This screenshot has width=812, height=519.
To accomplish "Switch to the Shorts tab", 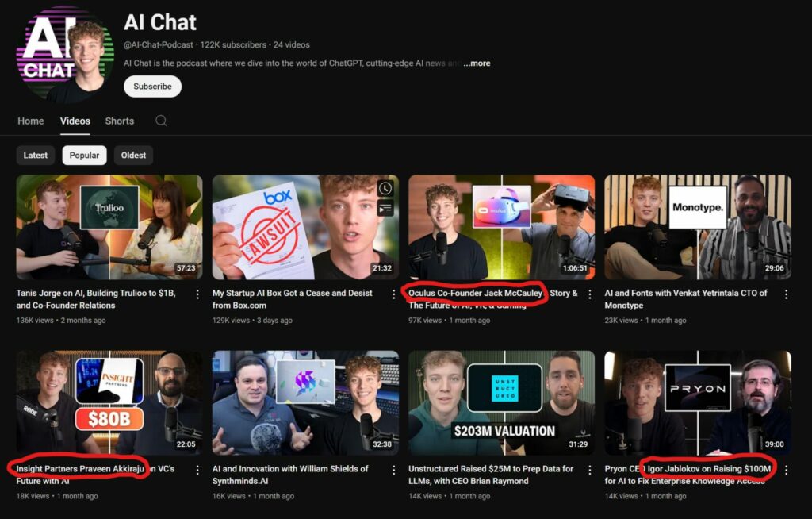I will pyautogui.click(x=120, y=121).
